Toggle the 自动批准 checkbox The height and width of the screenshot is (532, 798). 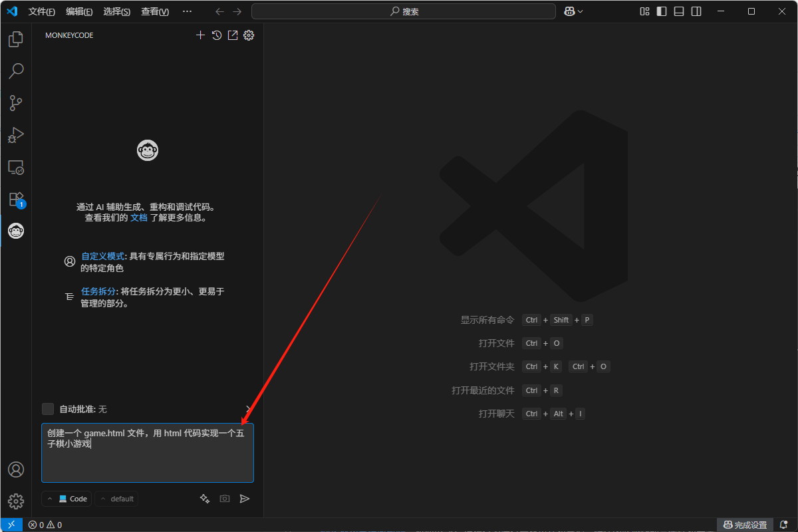click(48, 409)
